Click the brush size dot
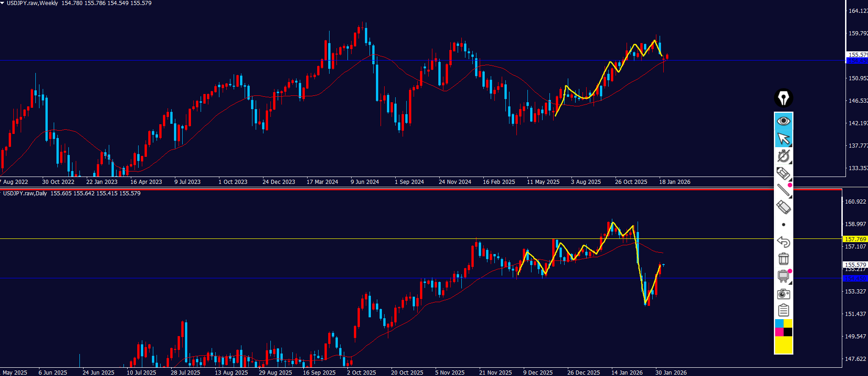The width and height of the screenshot is (868, 376). (x=784, y=225)
